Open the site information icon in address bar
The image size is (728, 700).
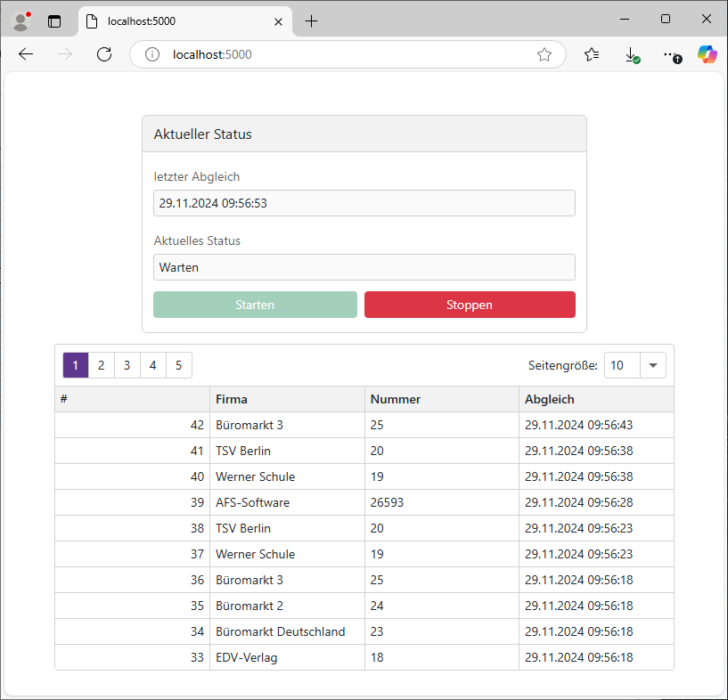click(152, 54)
